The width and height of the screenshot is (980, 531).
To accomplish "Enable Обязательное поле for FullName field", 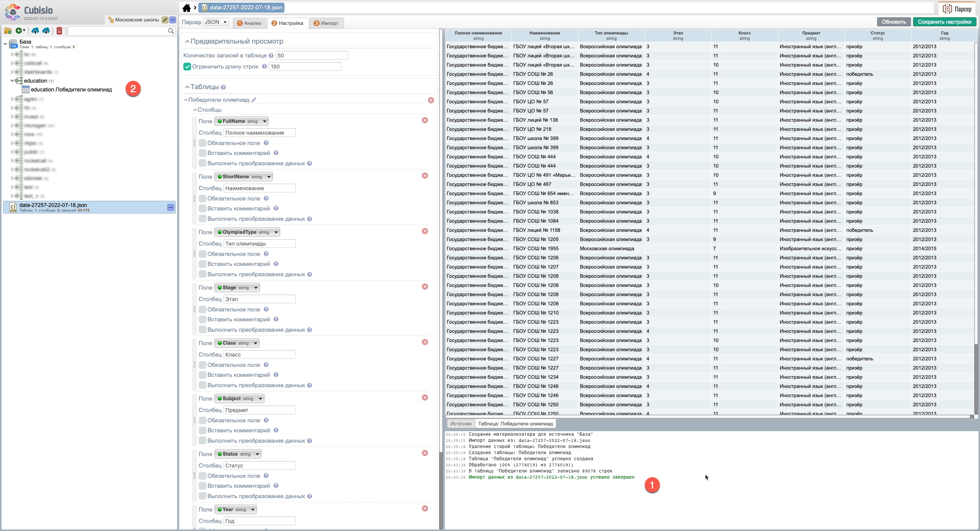I will pyautogui.click(x=203, y=143).
